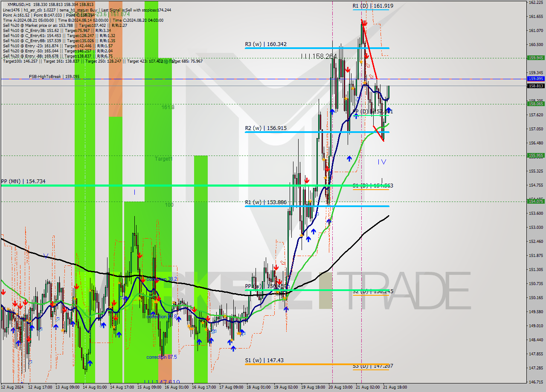This screenshot has height=392, width=546.
Task: Click the 150.160 price axis value
Action: pos(535,298)
